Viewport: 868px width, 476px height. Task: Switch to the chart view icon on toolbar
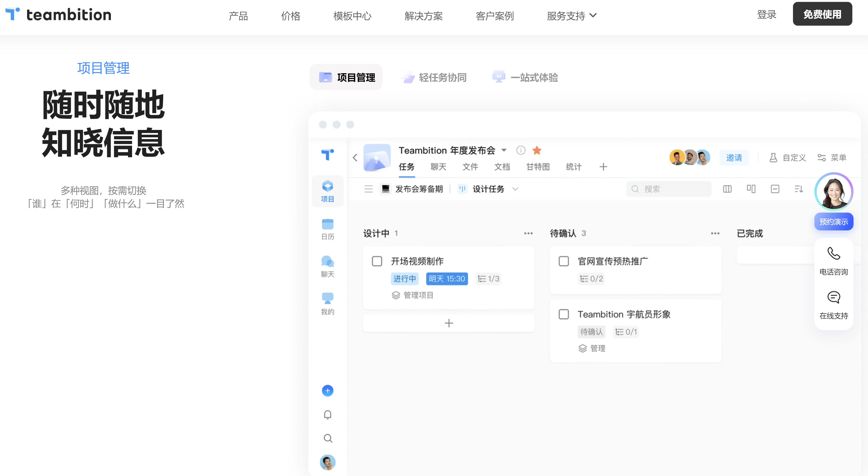point(775,189)
